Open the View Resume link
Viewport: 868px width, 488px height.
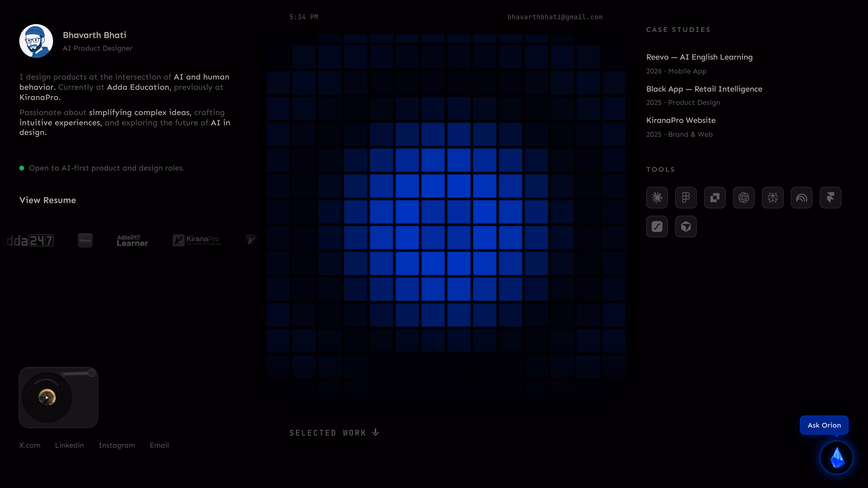pos(47,200)
